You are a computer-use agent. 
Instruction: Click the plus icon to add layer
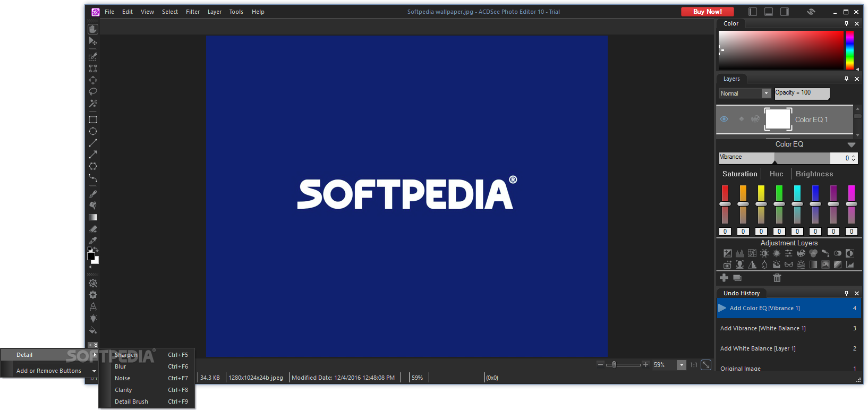[x=724, y=278]
